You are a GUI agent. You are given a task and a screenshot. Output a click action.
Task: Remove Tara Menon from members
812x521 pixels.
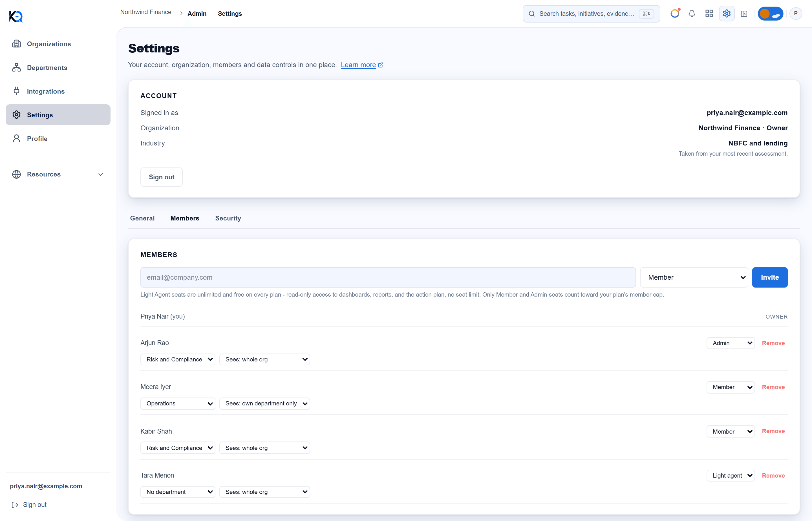point(773,476)
